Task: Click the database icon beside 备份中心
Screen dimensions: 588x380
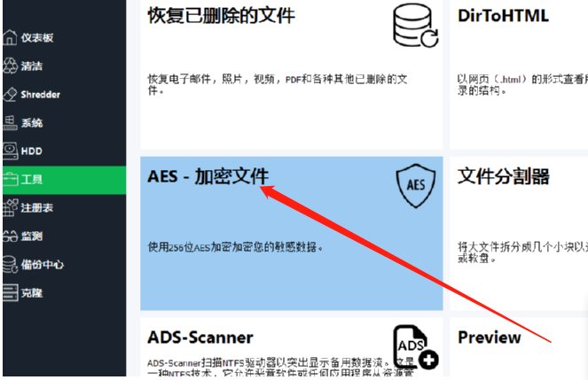Action: click(x=10, y=264)
